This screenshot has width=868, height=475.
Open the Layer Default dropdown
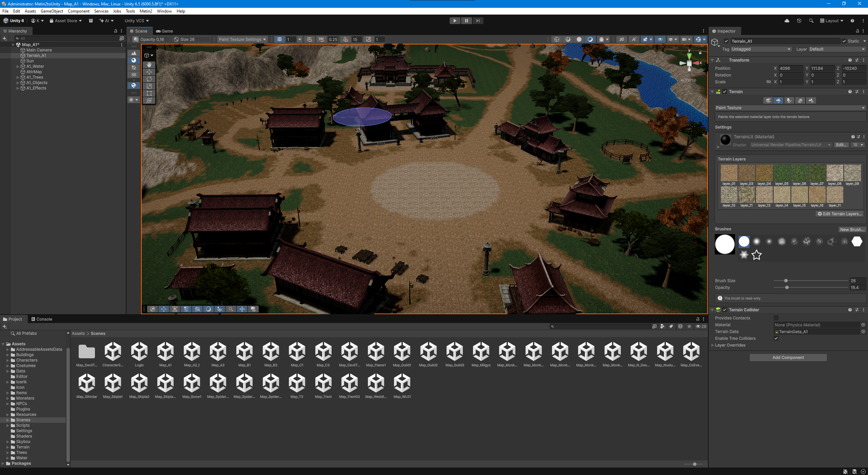click(x=837, y=49)
